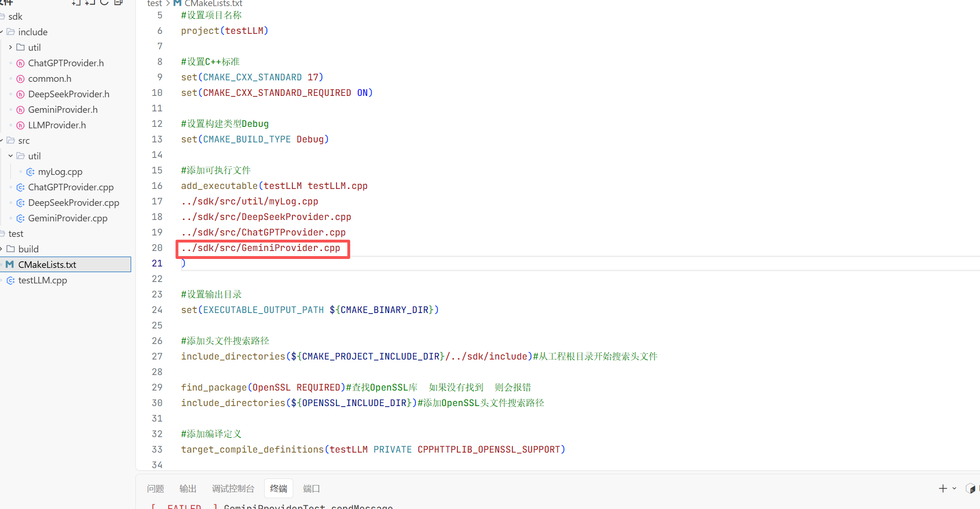
Task: Click line number 21 in the gutter
Action: pos(157,264)
